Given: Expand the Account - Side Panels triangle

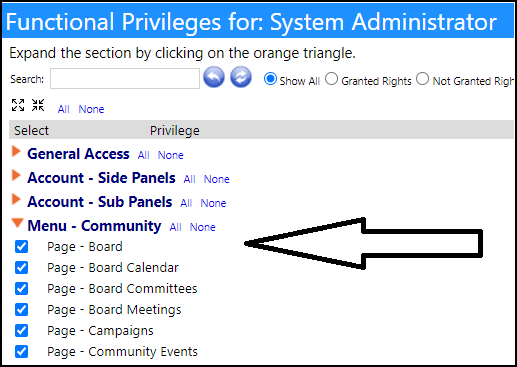Looking at the screenshot, I should [16, 175].
